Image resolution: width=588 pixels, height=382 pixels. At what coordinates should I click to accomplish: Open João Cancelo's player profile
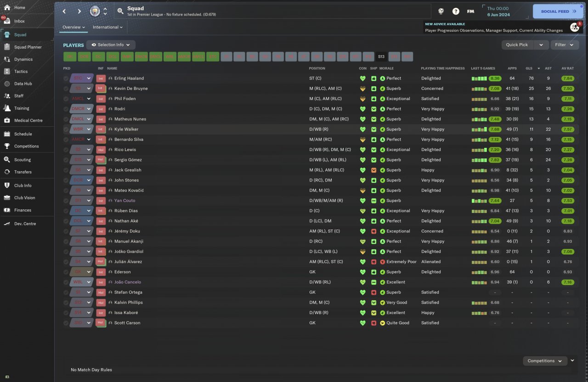128,282
